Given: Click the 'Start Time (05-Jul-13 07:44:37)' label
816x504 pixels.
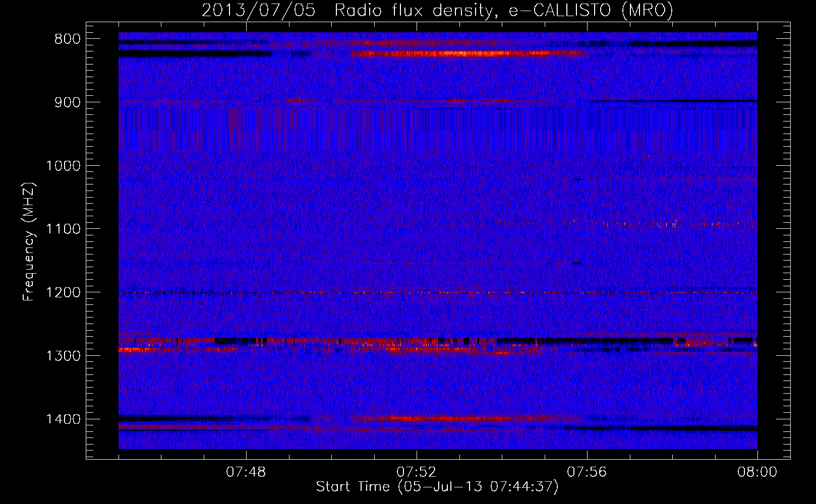Looking at the screenshot, I should [437, 487].
